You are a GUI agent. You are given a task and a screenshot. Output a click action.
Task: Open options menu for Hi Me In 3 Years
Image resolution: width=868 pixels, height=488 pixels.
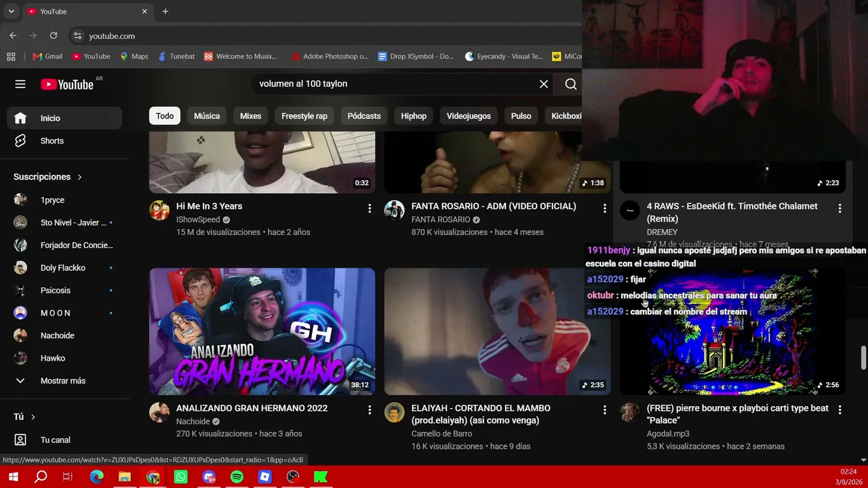click(x=370, y=209)
